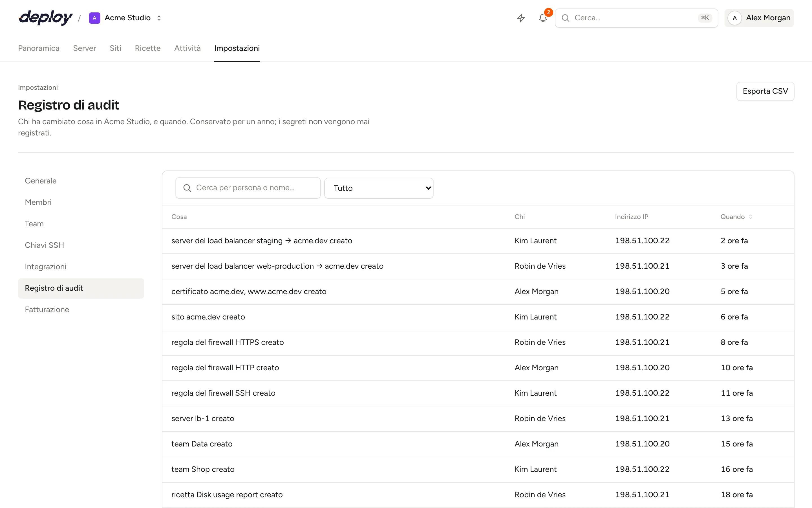Click the Impostazioni breadcrumb above the title
The height and width of the screenshot is (508, 812).
click(38, 87)
